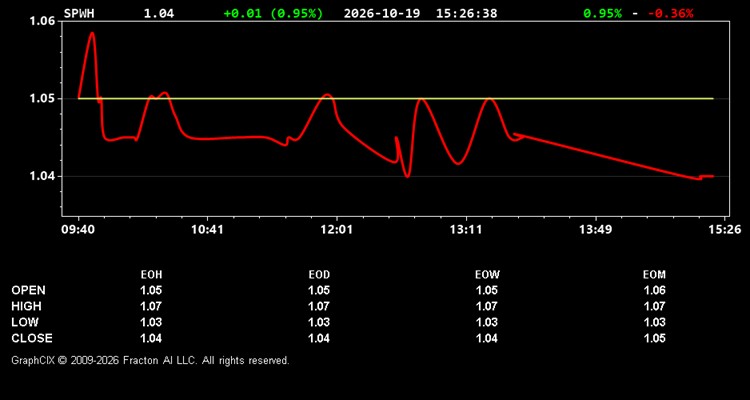Click the EOH HIGH value 1.07

[151, 306]
